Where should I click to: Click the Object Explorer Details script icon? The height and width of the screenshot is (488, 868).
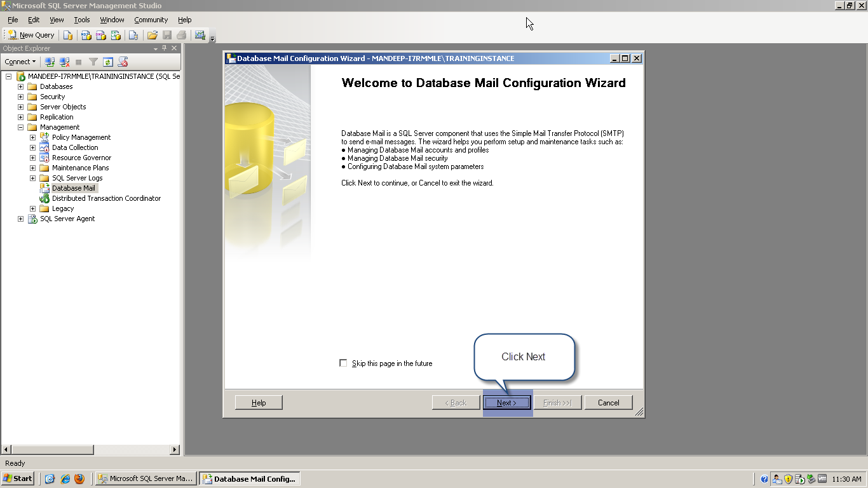pos(123,62)
